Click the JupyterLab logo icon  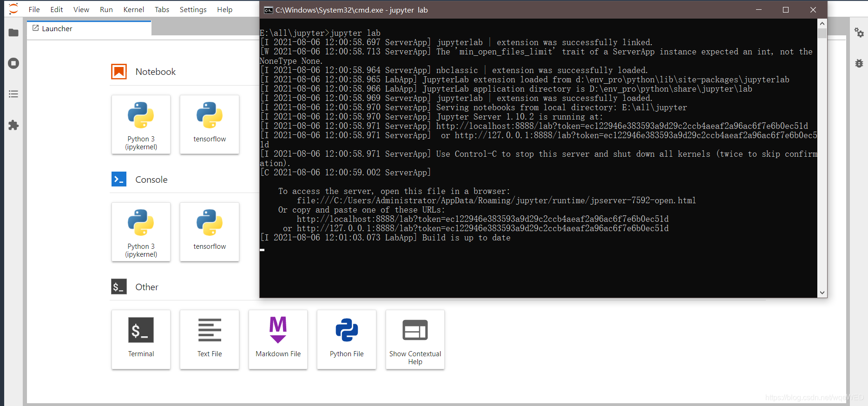click(x=13, y=9)
